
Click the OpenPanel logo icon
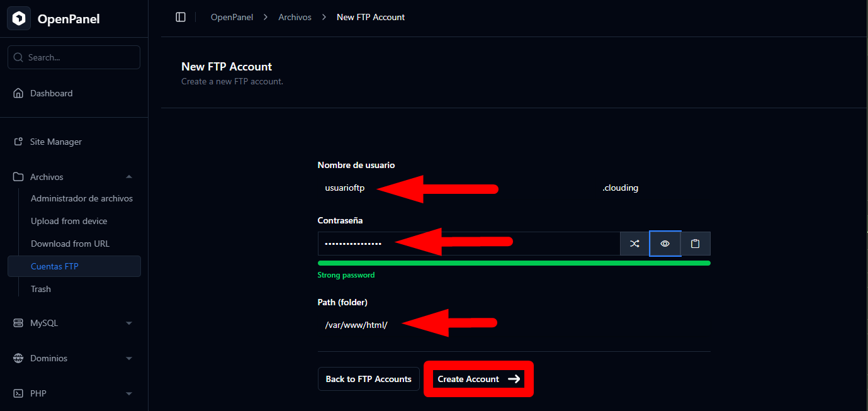19,19
